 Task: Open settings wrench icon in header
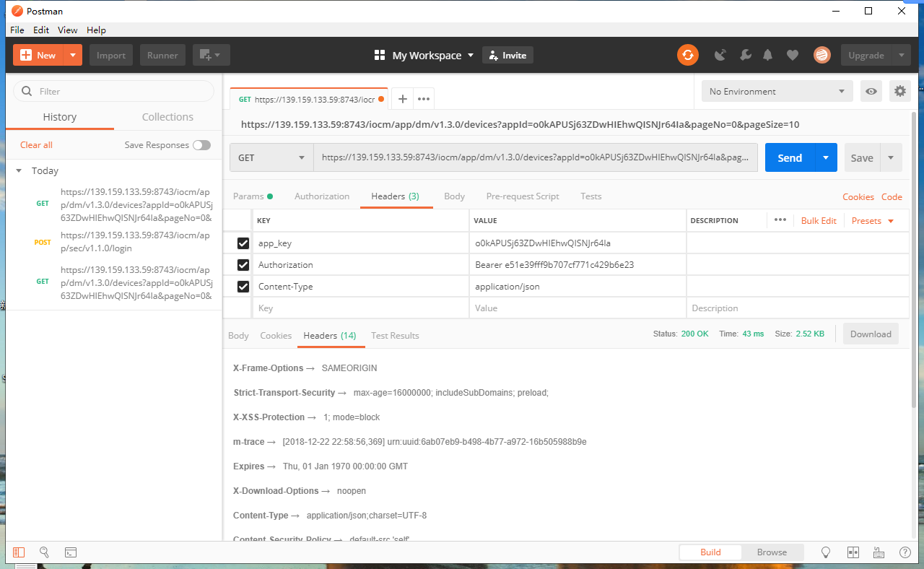(x=746, y=55)
